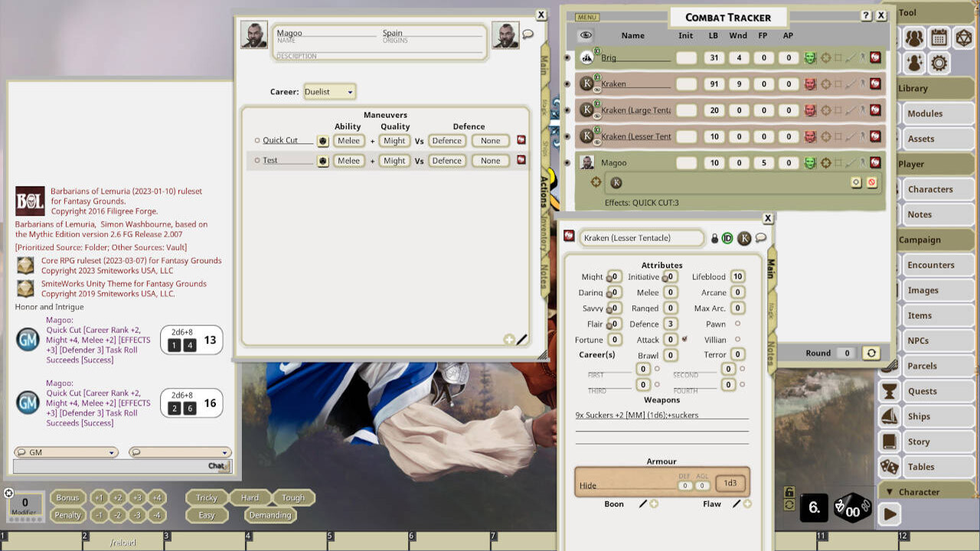
Task: Toggle the visibility eye icon in Combat Tracker
Action: (x=586, y=35)
